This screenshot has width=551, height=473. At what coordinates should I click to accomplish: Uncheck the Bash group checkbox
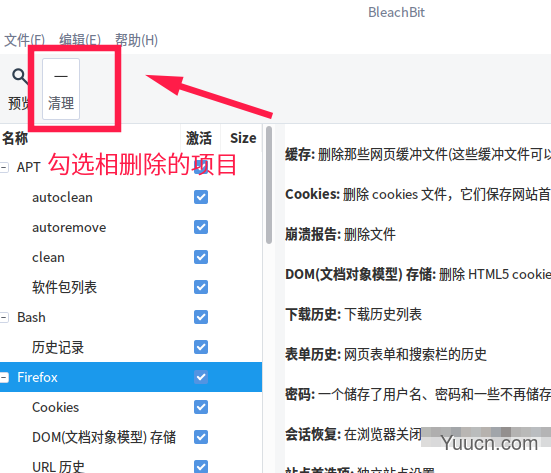[x=201, y=317]
